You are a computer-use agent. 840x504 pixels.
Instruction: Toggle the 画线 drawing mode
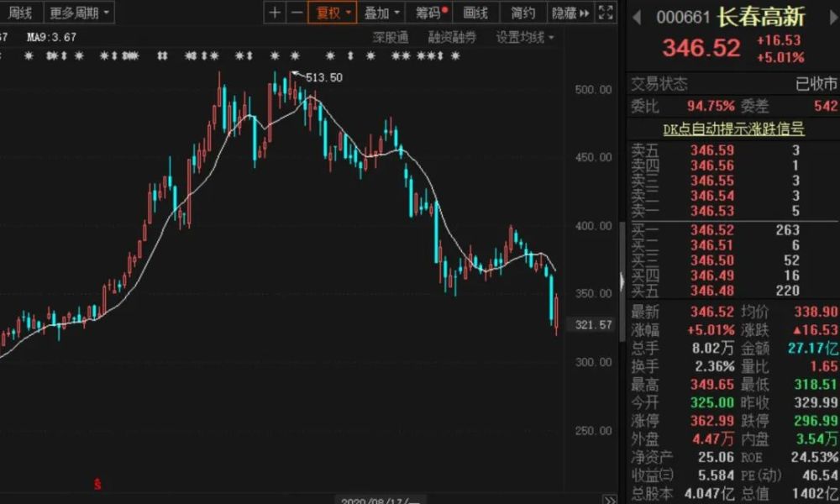475,13
